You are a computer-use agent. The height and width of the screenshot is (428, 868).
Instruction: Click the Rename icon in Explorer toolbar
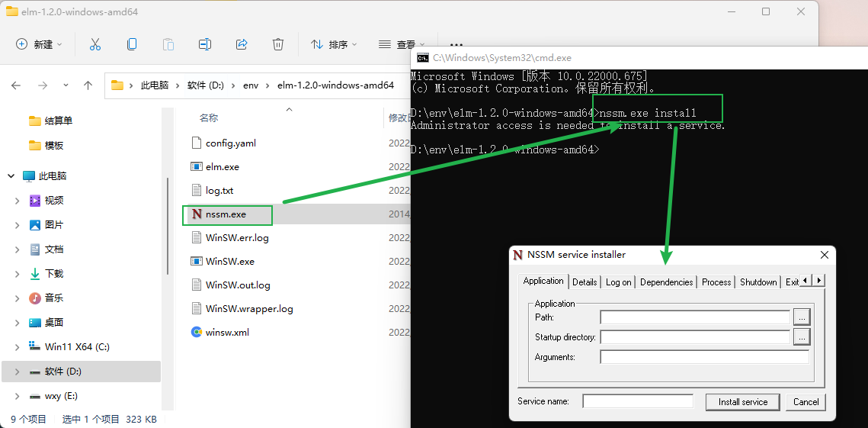click(205, 44)
